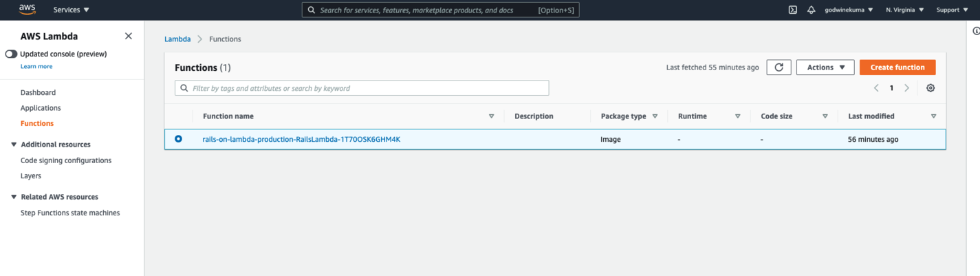Screen dimensions: 980x276
Task: Select Functions in sidebar
Action: (x=37, y=124)
